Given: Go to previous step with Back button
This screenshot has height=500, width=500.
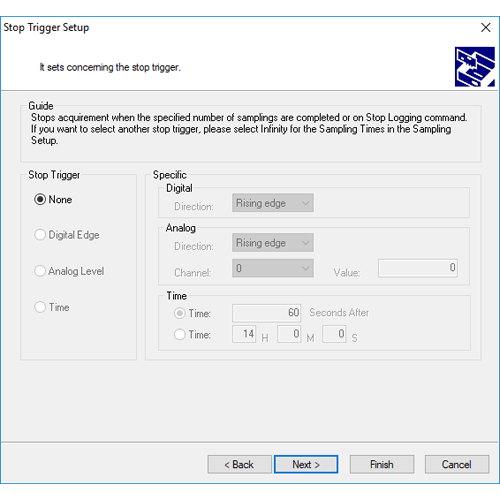Looking at the screenshot, I should 239,464.
